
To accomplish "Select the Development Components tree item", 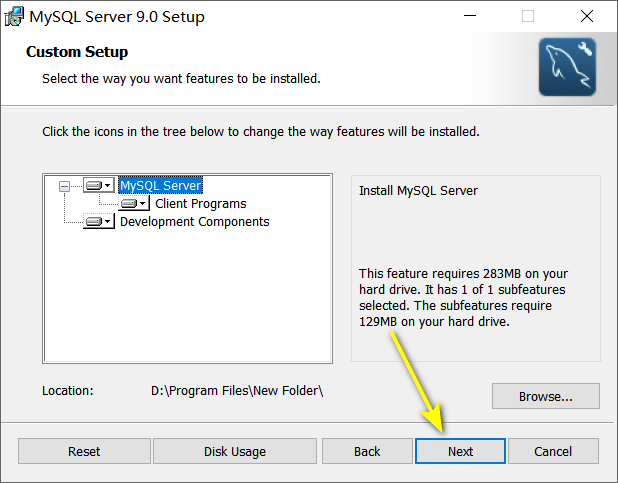I will 194,222.
